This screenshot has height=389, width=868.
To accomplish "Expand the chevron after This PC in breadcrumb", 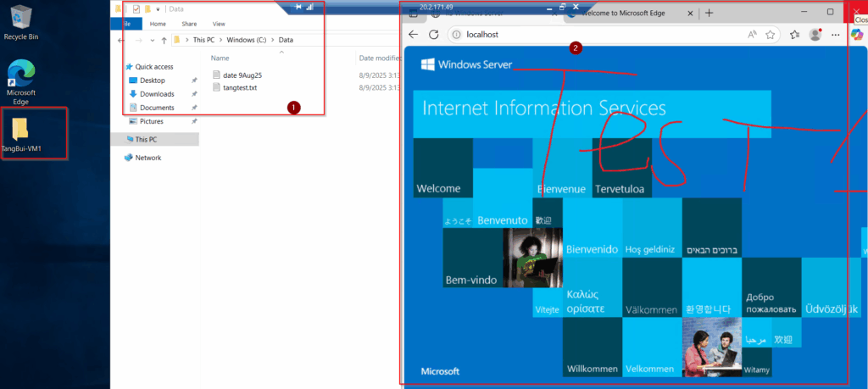I will coord(220,40).
